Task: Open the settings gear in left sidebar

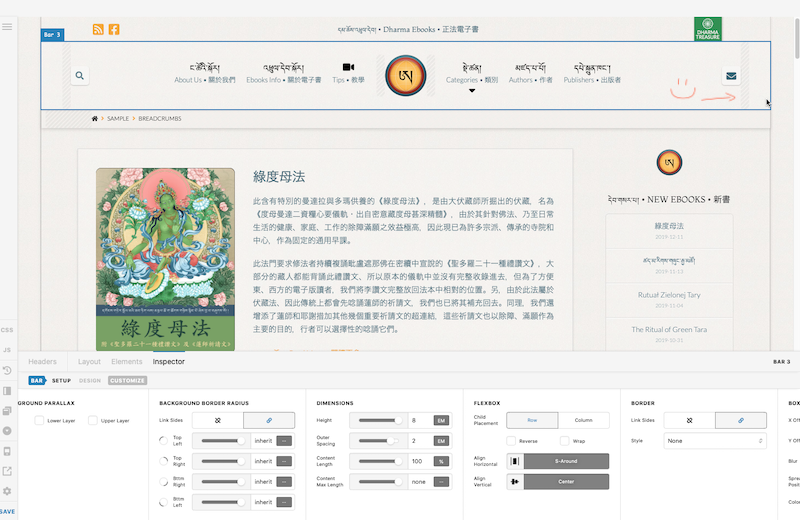Action: (7, 491)
